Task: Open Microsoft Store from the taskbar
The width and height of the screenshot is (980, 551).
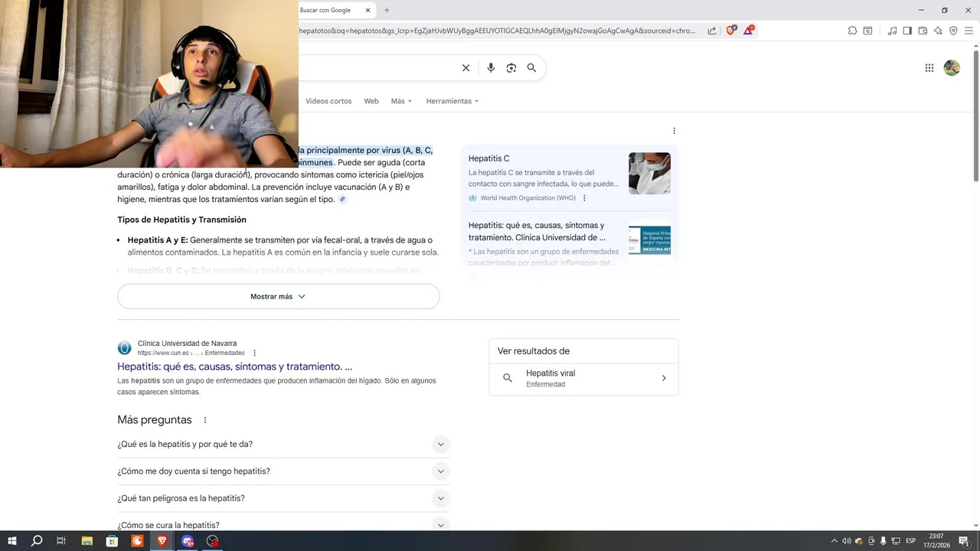Action: (x=112, y=541)
